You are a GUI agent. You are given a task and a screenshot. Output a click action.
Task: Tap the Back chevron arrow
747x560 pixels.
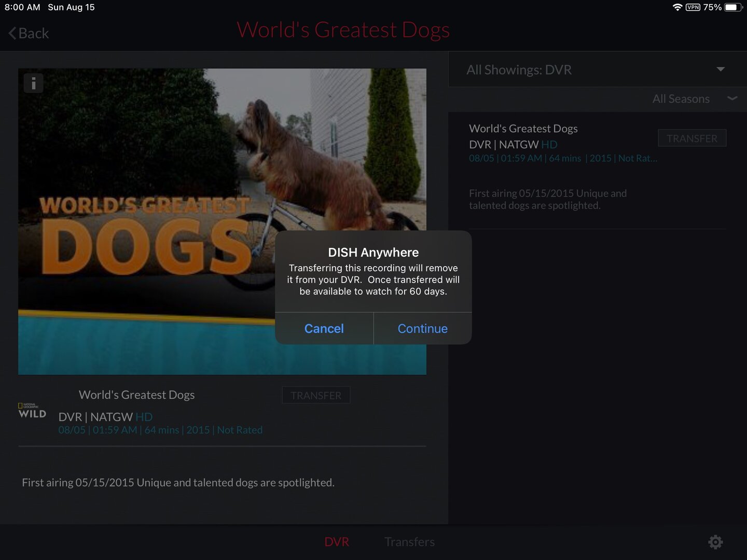12,33
